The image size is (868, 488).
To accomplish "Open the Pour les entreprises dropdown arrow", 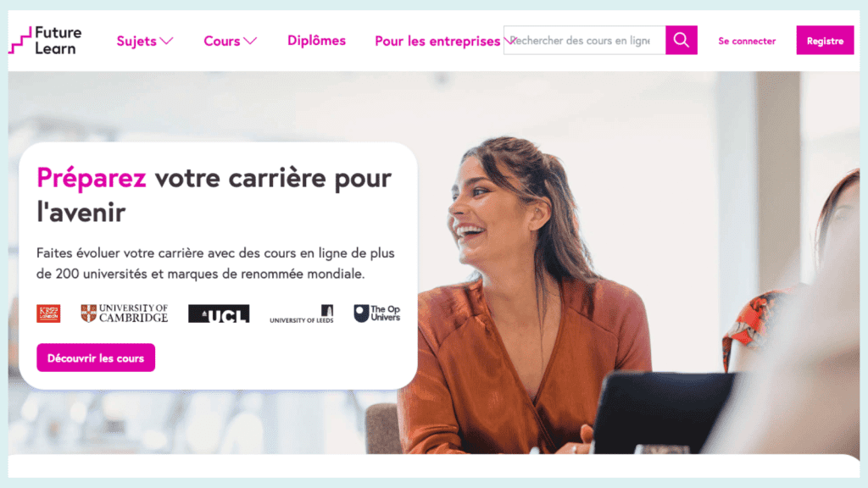I will tap(509, 41).
